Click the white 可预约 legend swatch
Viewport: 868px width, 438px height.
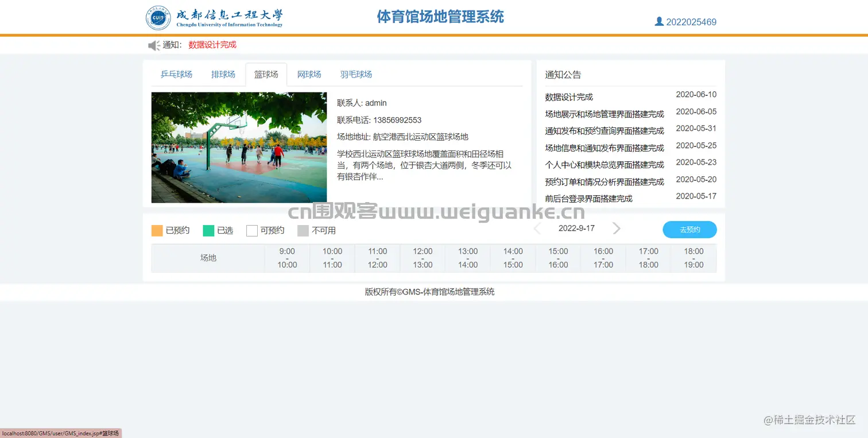pyautogui.click(x=252, y=231)
